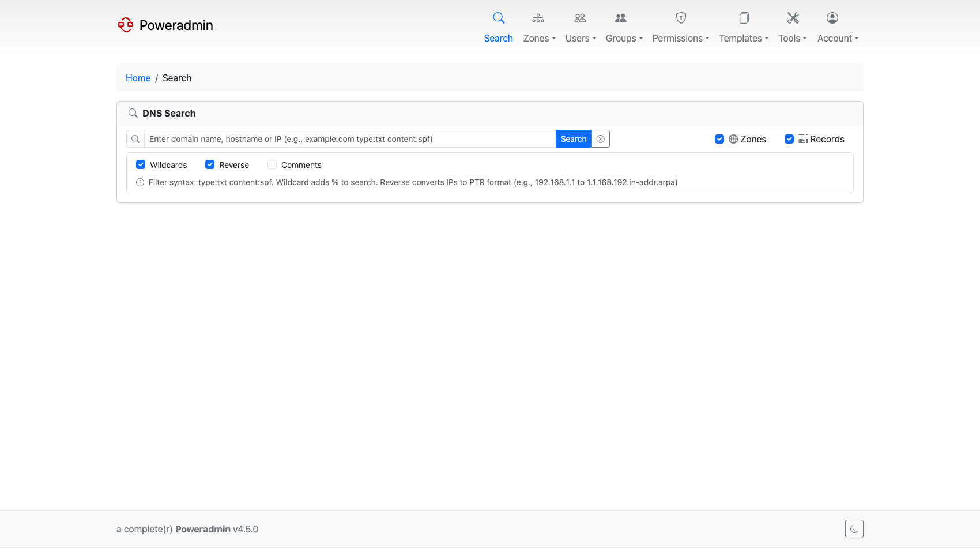Disable the Reverse checkbox

210,164
